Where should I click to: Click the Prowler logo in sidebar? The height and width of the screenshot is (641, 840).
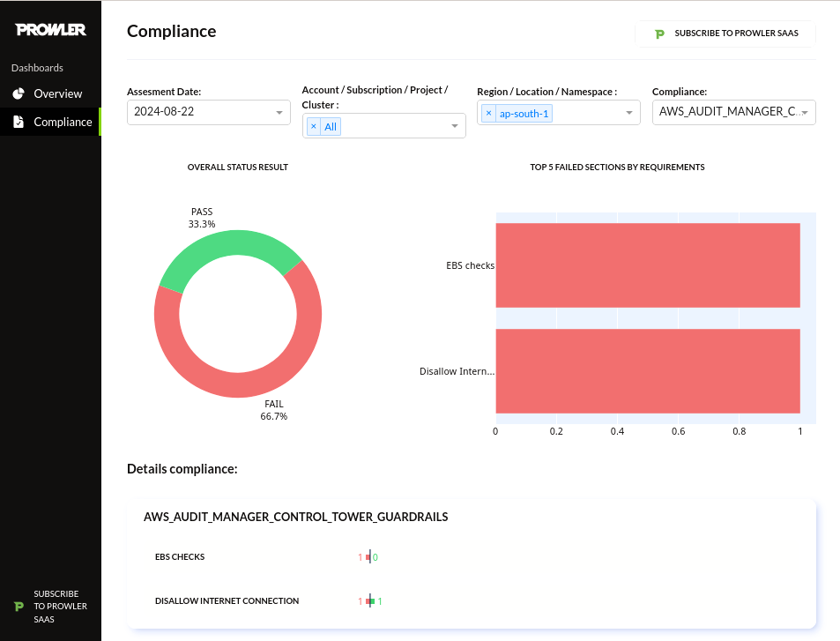click(51, 29)
